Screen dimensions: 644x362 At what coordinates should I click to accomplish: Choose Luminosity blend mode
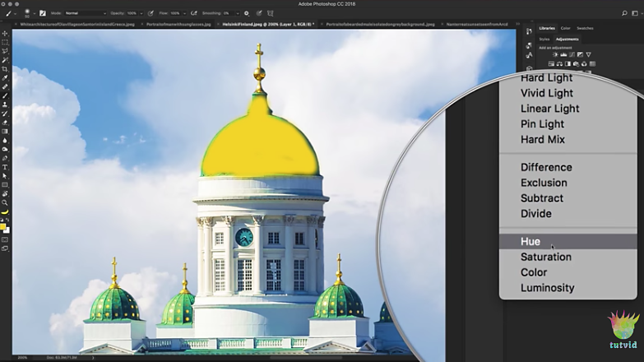568,288
